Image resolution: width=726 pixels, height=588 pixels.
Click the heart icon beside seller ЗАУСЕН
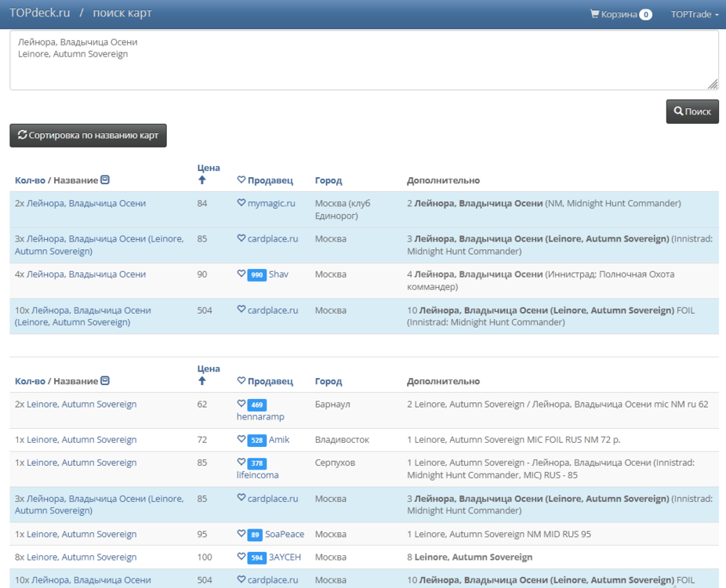tap(241, 557)
